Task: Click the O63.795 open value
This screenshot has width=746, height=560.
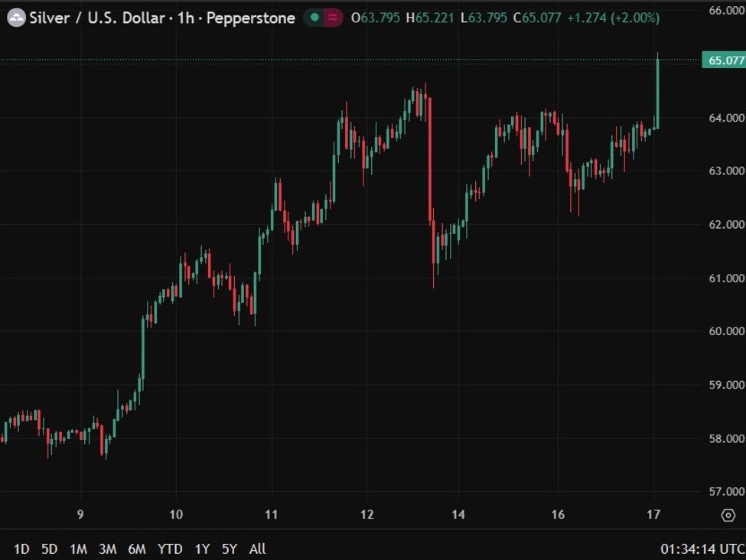Action: point(376,17)
